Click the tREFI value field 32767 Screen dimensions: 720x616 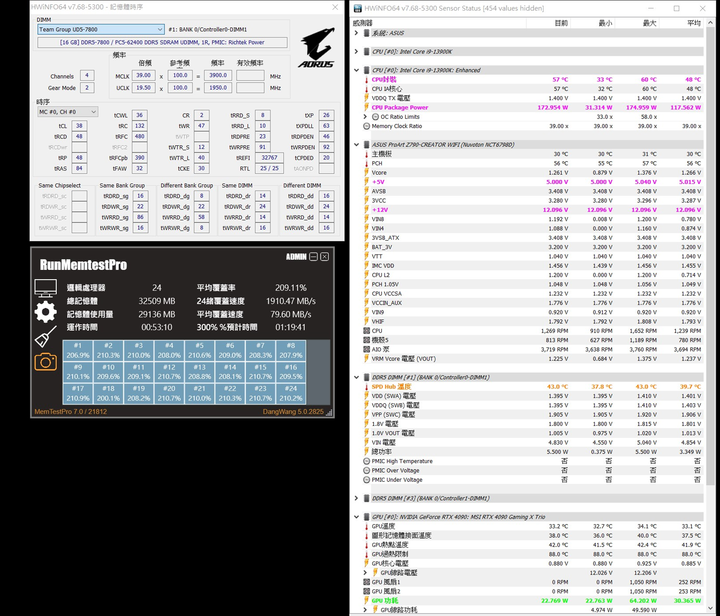269,157
